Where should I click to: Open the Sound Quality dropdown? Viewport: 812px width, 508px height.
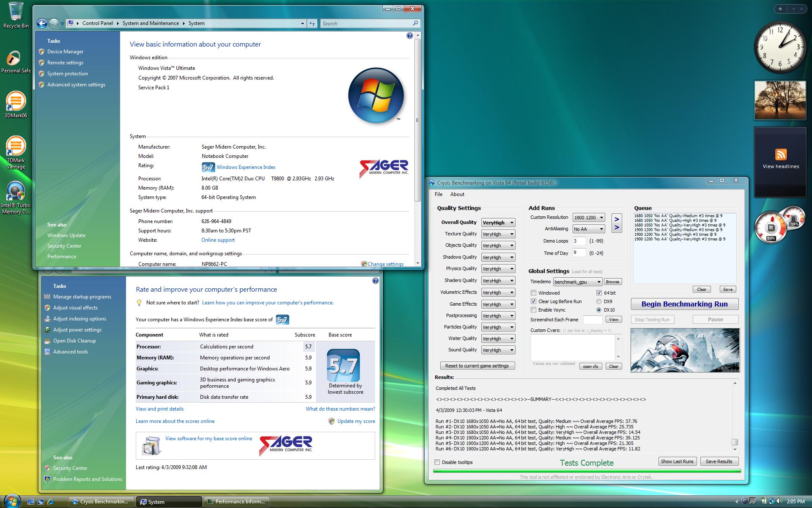point(498,350)
